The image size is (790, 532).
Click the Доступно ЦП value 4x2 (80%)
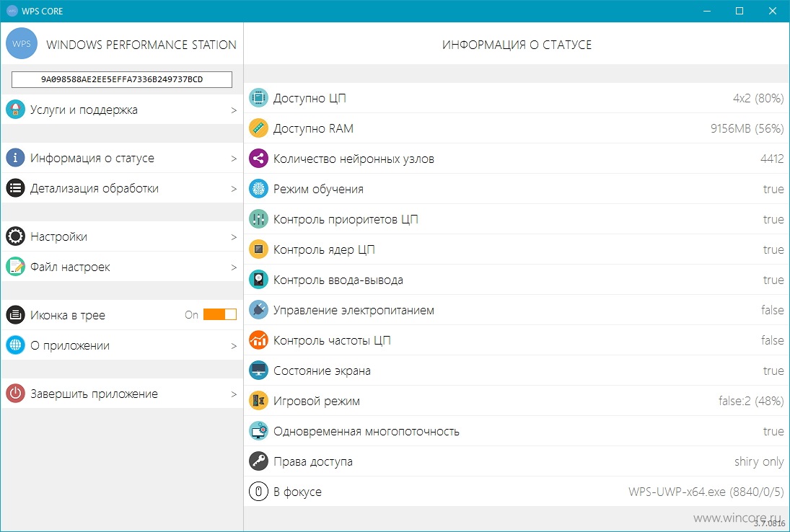click(758, 98)
